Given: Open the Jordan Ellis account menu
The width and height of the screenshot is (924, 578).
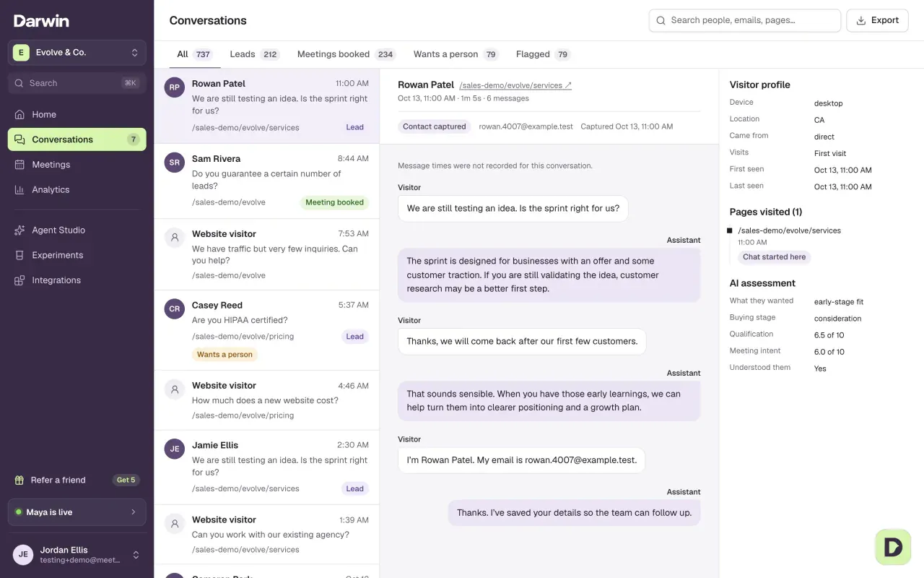Looking at the screenshot, I should click(x=77, y=555).
